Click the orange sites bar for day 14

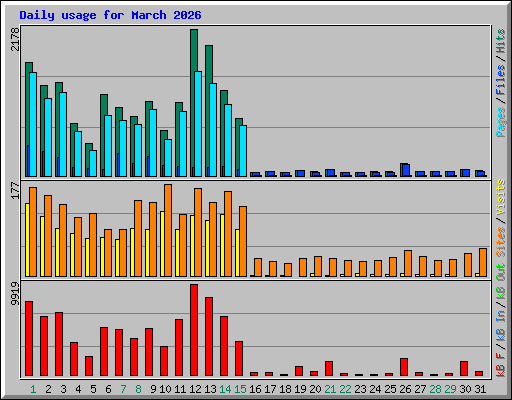228,234
